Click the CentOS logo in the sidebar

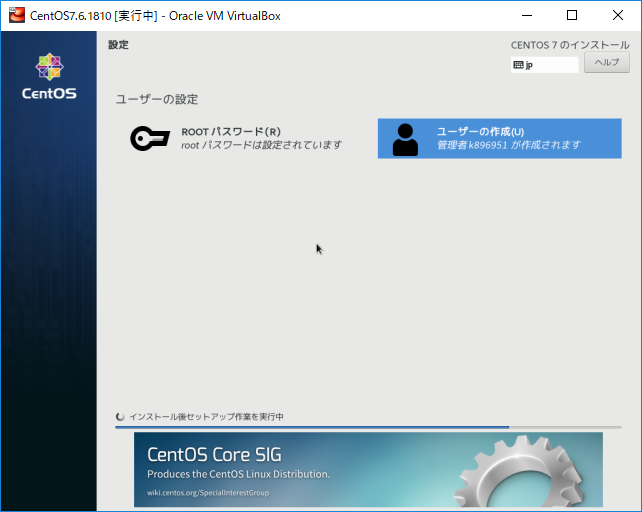point(49,77)
